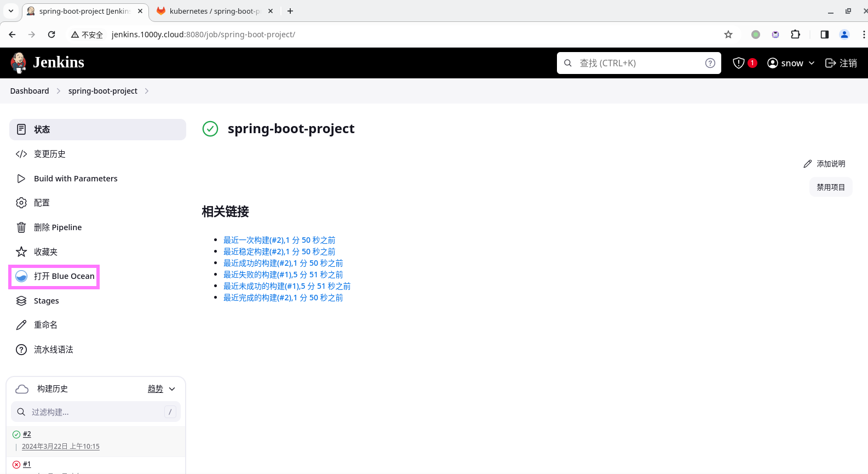Viewport: 868px width, 474px height.
Task: Click build #1 red failed icon
Action: coord(16,465)
